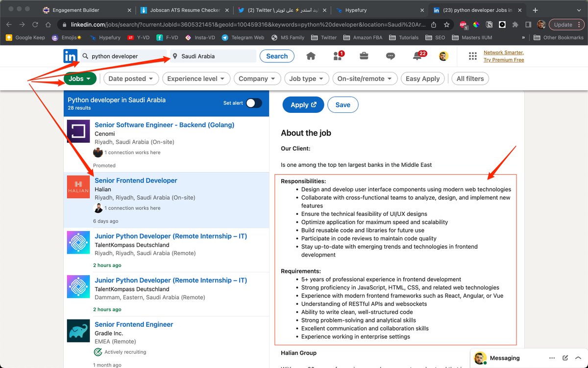Click the Apply button
588x368 pixels.
pyautogui.click(x=303, y=105)
